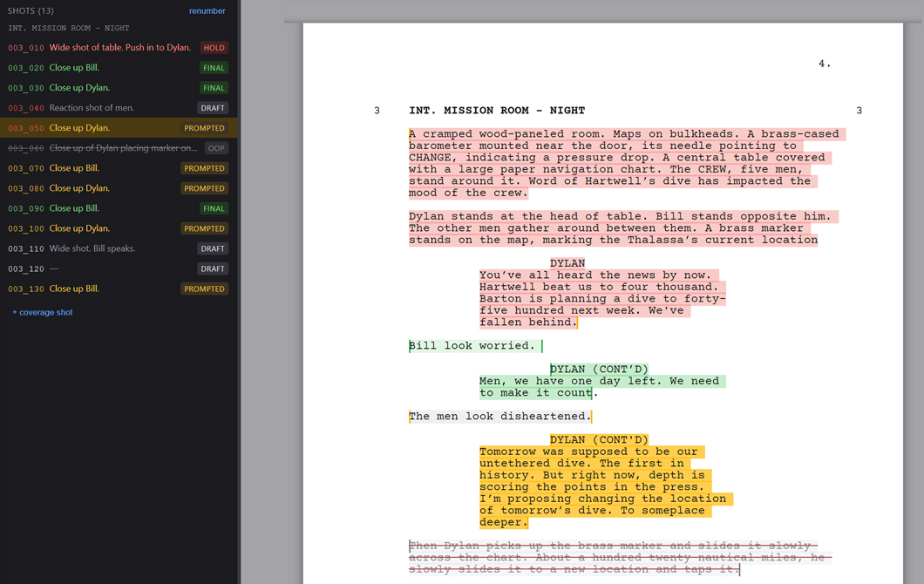924x584 pixels.
Task: Click the renumber link in Shots panel
Action: point(207,10)
